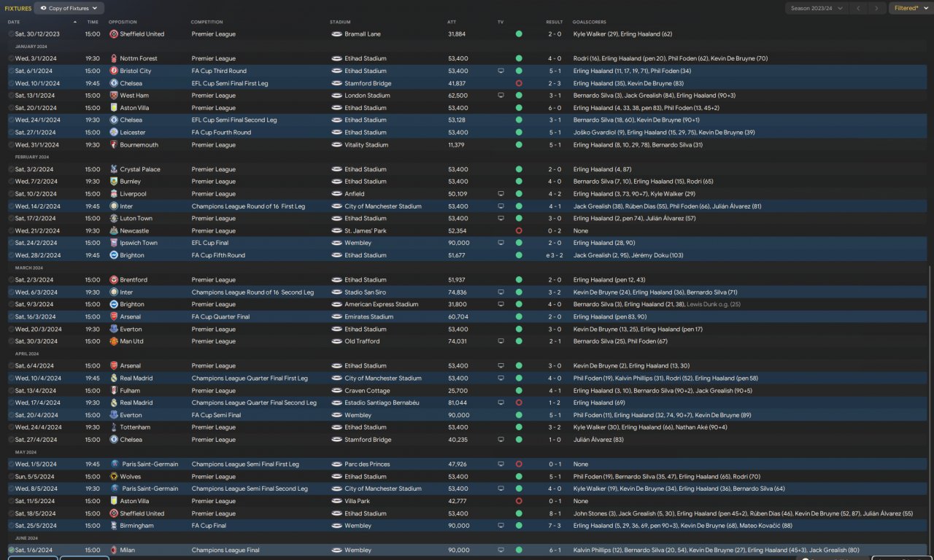Sort by the STADIUM column header
Viewport: 934px width, 560px height.
[340, 23]
